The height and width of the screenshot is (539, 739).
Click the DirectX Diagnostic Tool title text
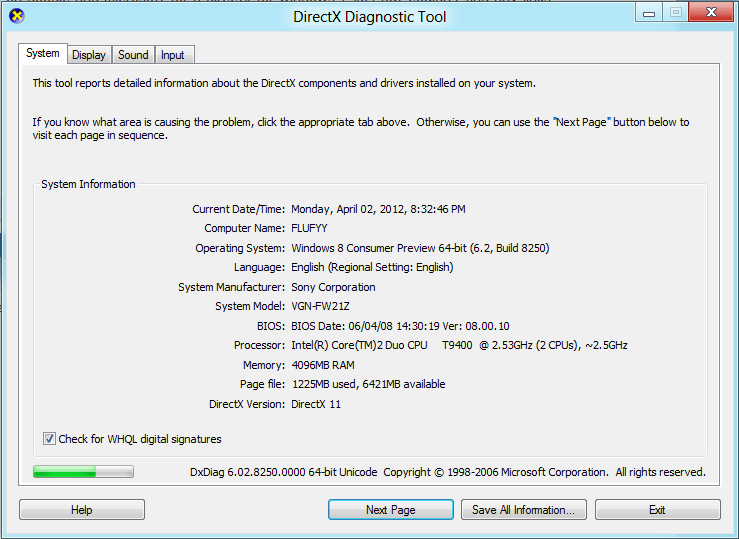point(370,17)
